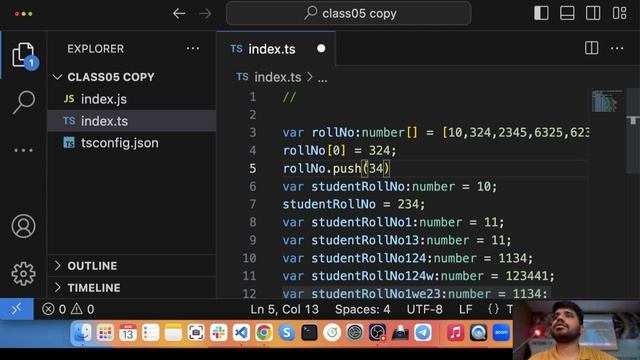
Task: Open Visual Studio Code from the dock
Action: [x=241, y=333]
